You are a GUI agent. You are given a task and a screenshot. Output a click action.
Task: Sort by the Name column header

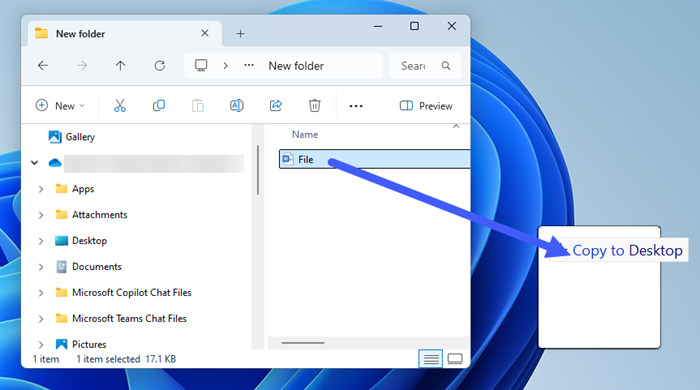[305, 134]
